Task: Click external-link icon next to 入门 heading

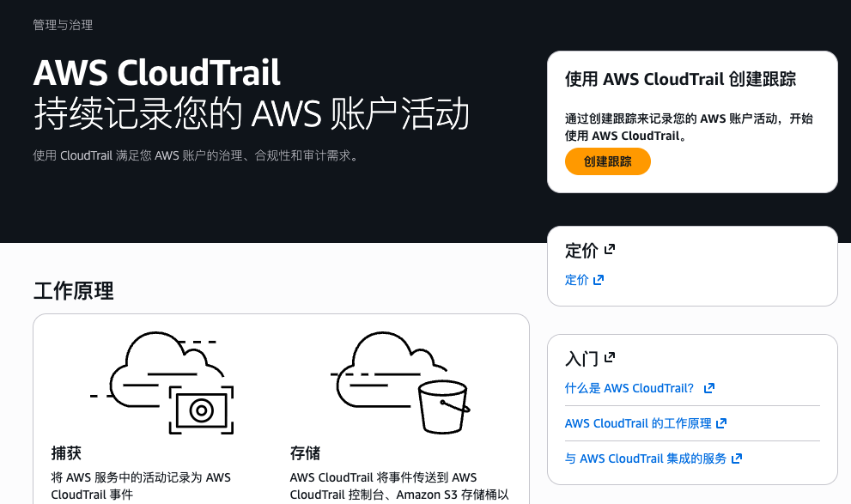Action: 610,357
